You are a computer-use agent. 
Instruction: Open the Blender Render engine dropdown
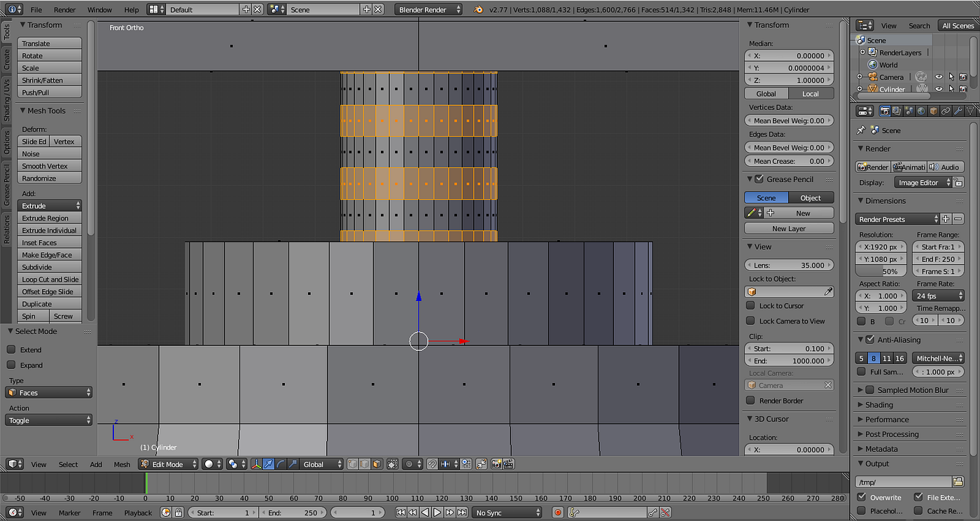429,10
